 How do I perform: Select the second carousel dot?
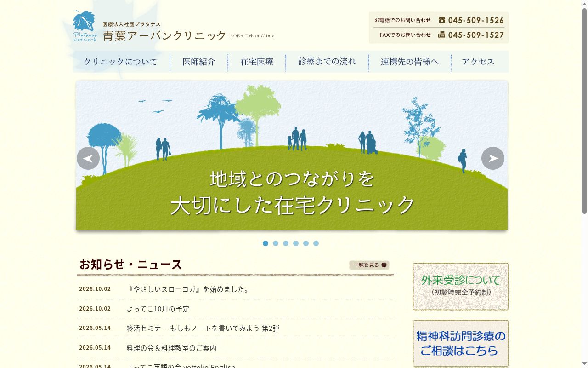pos(276,243)
